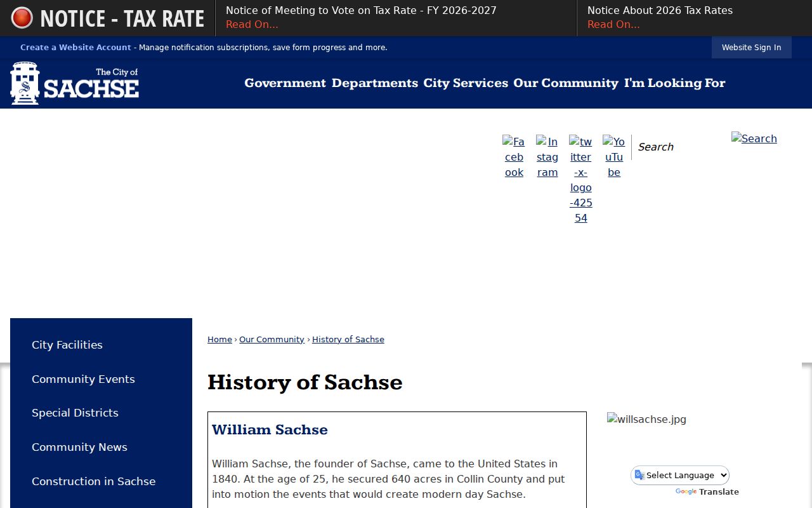Click the William Sachse heading

click(270, 430)
